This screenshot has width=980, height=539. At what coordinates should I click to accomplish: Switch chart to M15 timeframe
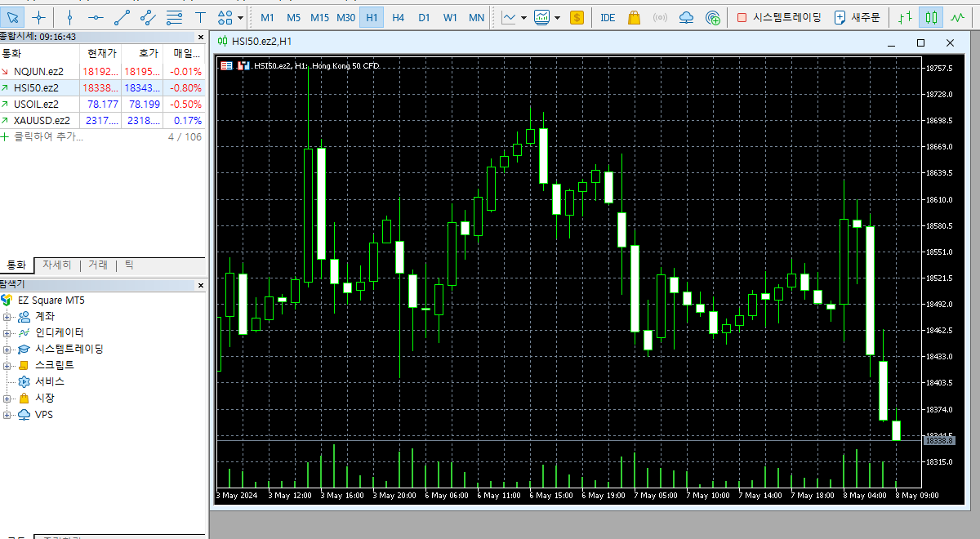[x=319, y=17]
